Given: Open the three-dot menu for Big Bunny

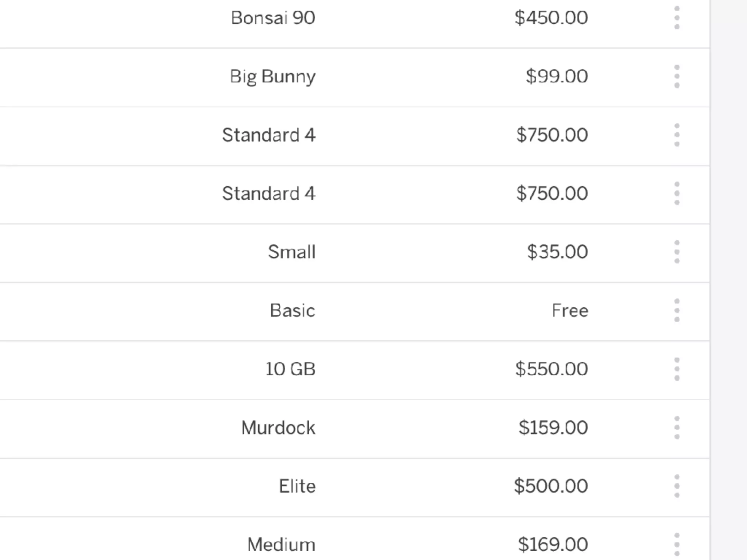Looking at the screenshot, I should click(x=677, y=77).
